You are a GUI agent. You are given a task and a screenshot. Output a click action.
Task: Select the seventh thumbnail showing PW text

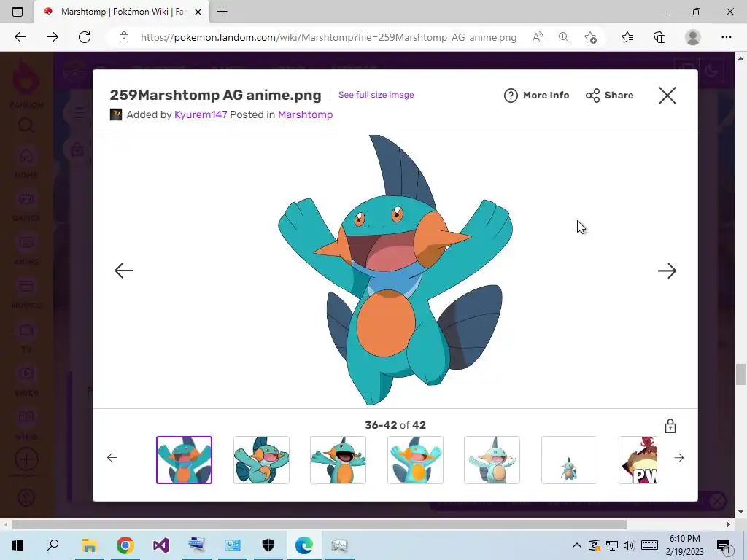click(638, 460)
